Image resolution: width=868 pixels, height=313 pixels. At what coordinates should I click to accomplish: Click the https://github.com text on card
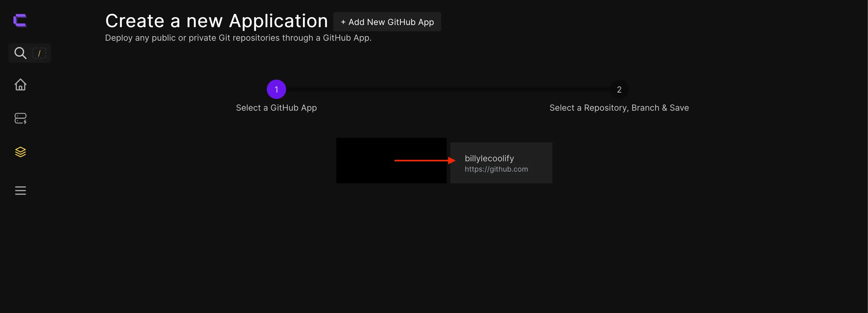click(496, 169)
